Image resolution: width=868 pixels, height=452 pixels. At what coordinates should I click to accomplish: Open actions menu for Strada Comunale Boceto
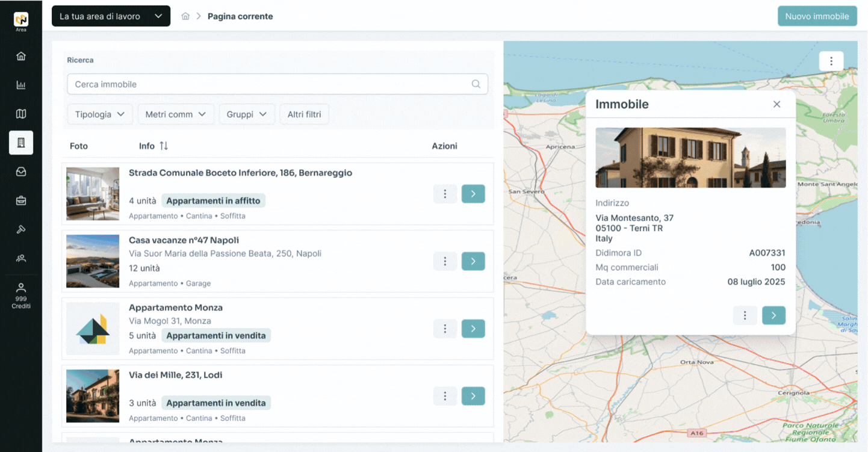[445, 194]
